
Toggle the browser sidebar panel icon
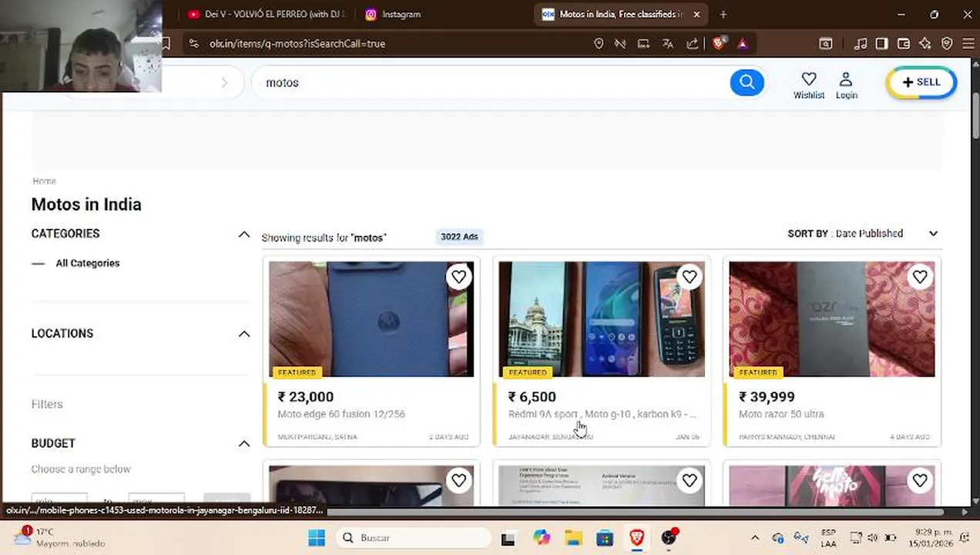pos(881,44)
